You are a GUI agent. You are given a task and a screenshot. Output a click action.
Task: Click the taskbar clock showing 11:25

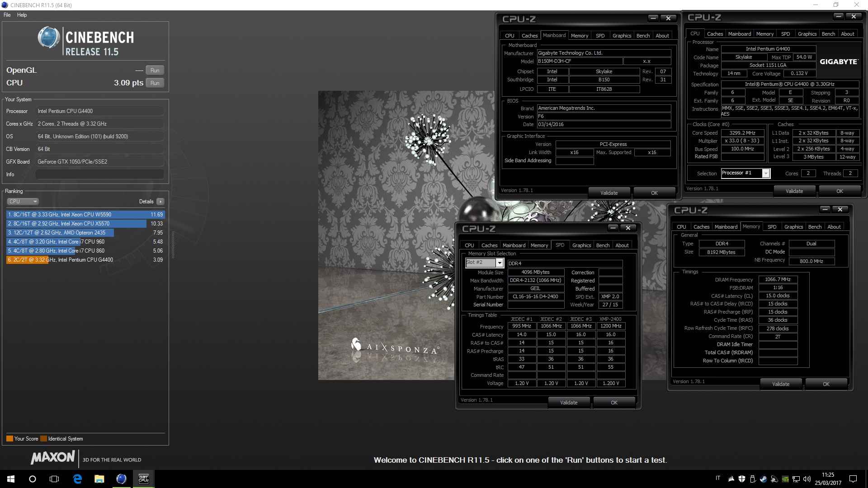828,479
